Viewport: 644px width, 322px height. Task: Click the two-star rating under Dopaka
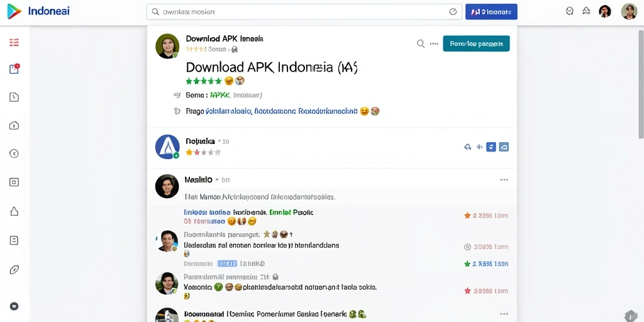tap(203, 152)
